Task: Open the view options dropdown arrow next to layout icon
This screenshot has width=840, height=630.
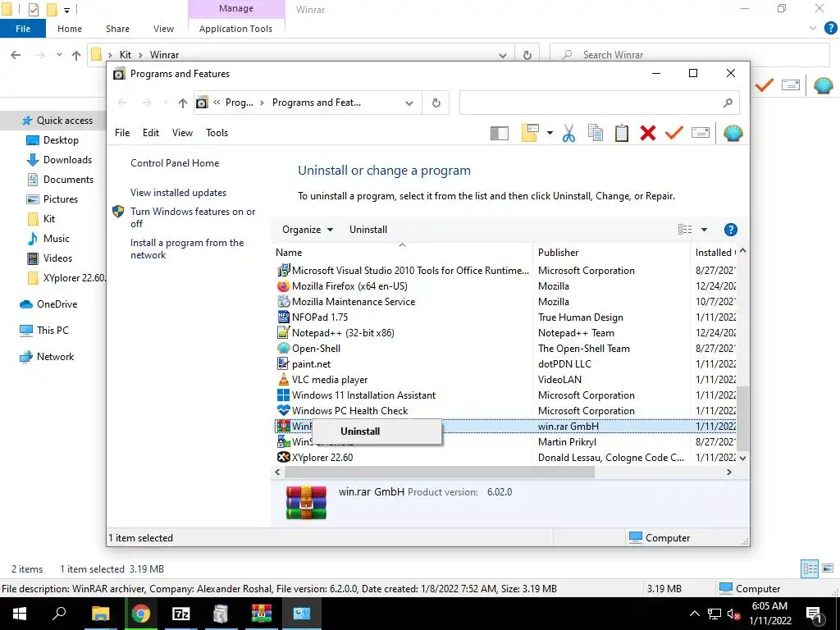Action: coord(704,230)
